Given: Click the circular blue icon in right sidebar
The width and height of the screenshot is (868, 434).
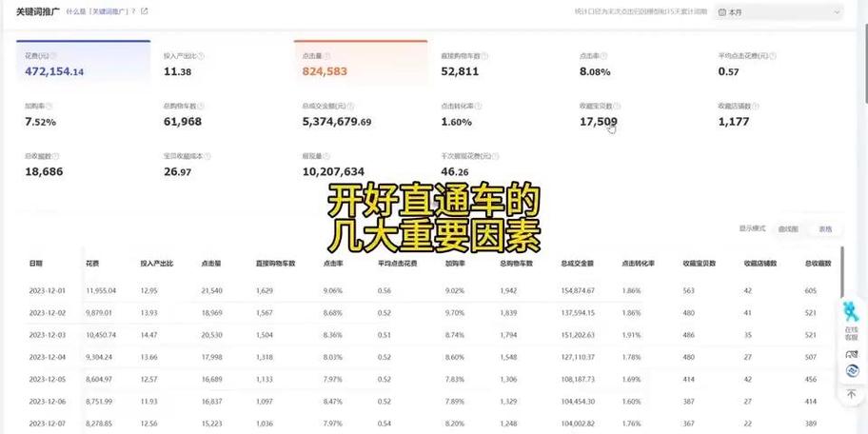Looking at the screenshot, I should [x=850, y=372].
